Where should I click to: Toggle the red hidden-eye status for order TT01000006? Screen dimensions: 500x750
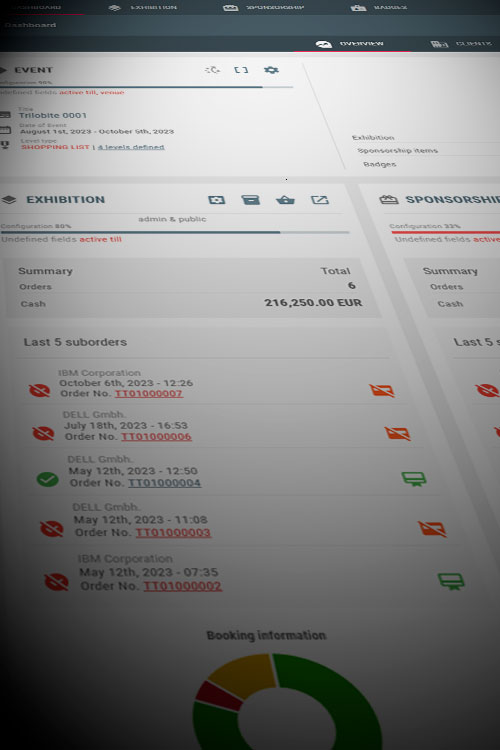coord(43,434)
